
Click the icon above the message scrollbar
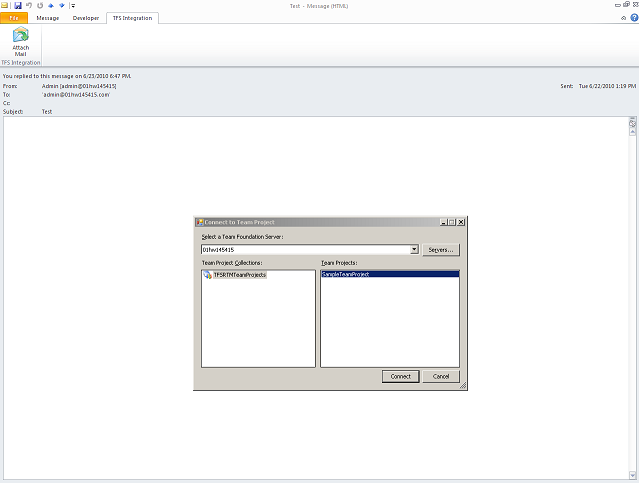[632, 123]
